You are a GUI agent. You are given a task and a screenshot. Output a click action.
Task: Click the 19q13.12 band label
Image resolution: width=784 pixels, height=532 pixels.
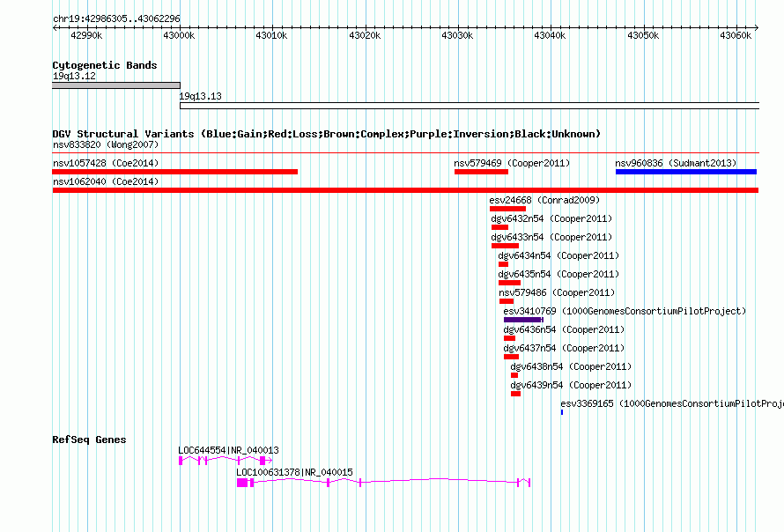[x=74, y=76]
